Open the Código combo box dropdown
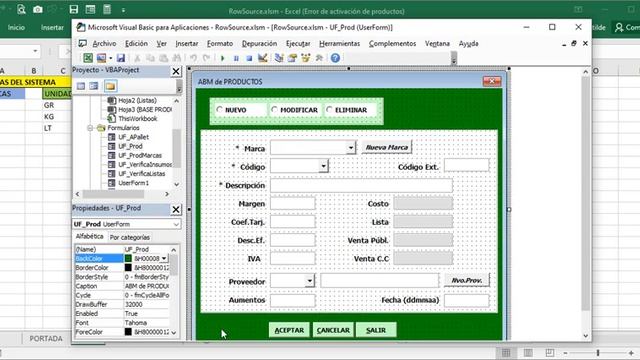 pyautogui.click(x=323, y=166)
